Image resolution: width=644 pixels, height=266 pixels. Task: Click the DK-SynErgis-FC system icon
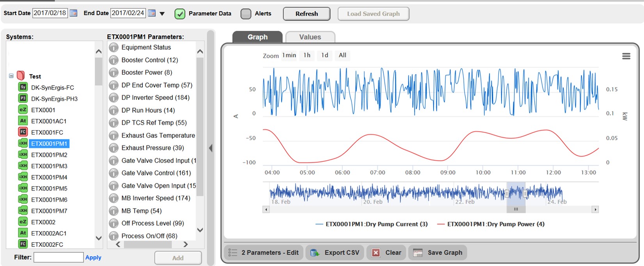[x=23, y=87]
